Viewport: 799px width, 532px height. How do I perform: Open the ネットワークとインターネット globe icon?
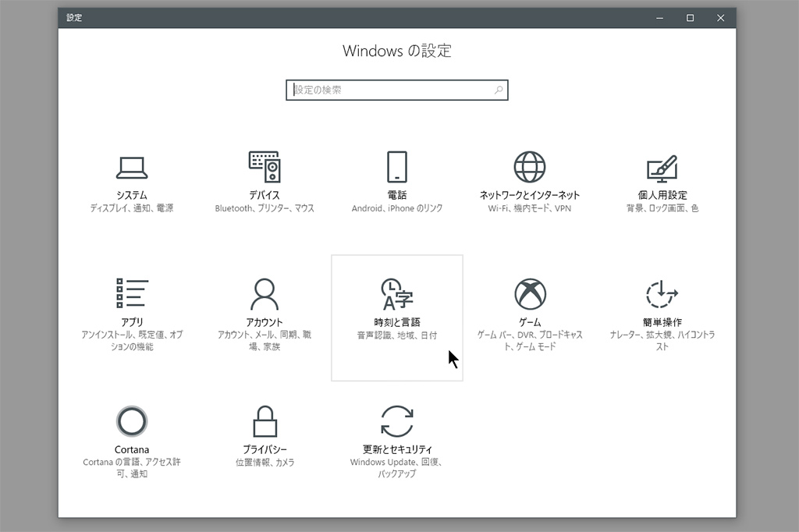(530, 167)
